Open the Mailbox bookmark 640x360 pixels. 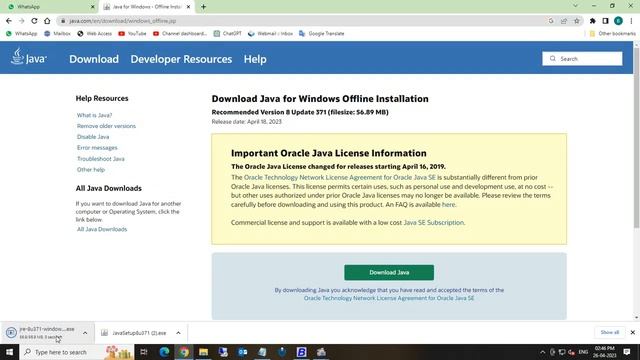click(57, 33)
